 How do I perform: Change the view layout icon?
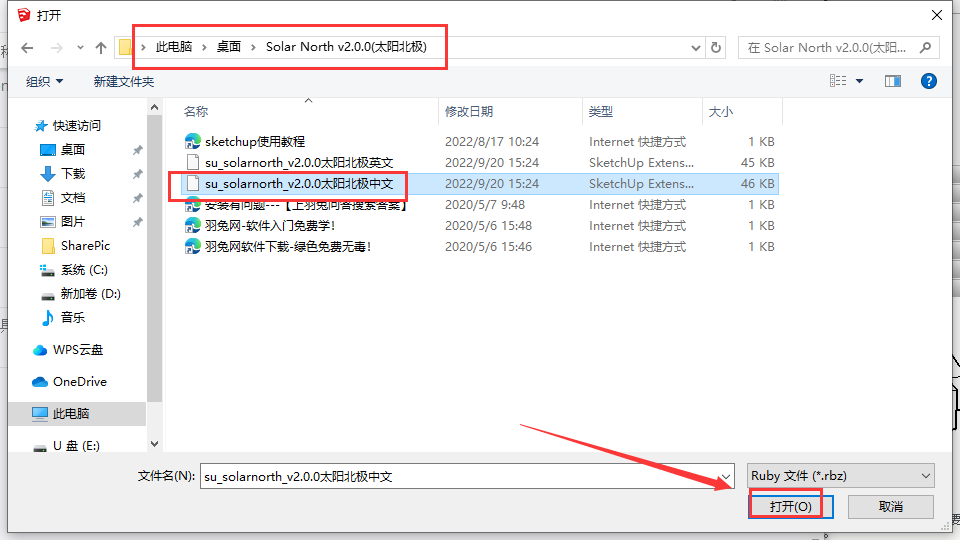pos(838,81)
